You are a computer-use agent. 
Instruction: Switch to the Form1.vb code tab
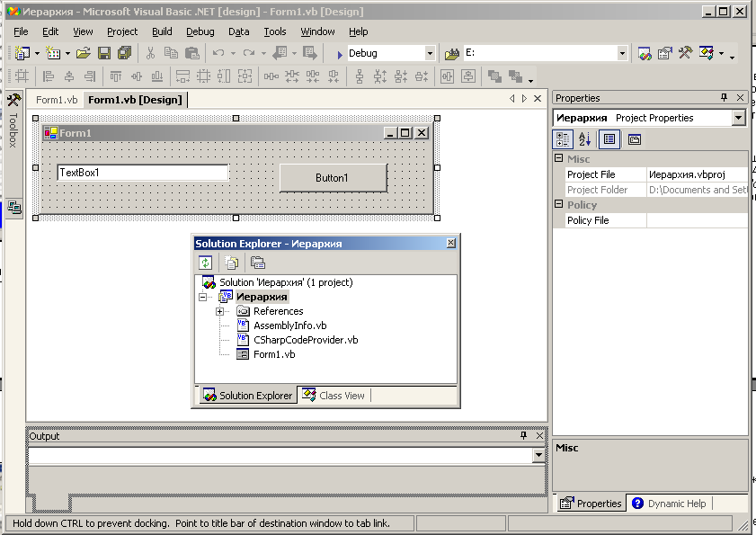tap(57, 100)
